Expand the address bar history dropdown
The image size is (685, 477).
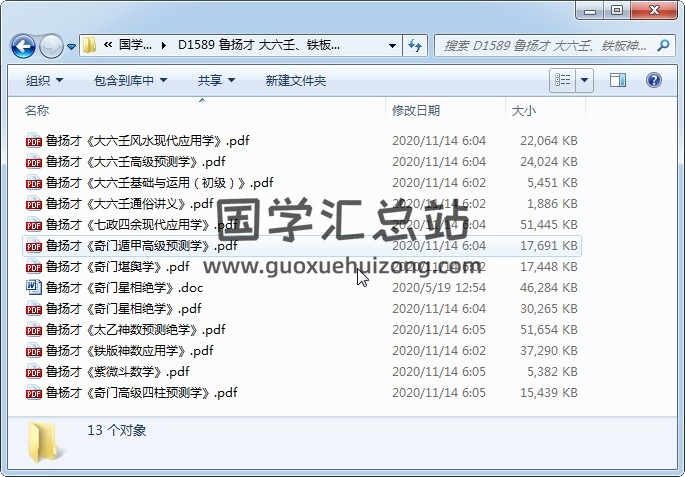392,45
